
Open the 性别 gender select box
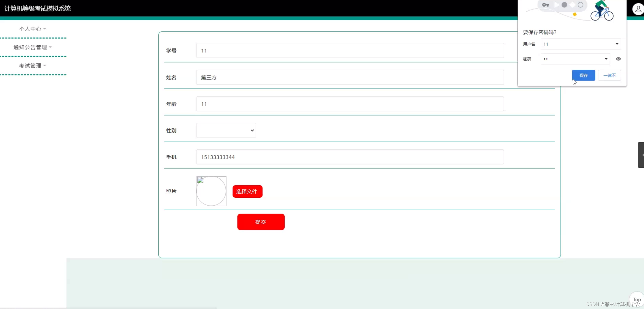(x=226, y=130)
